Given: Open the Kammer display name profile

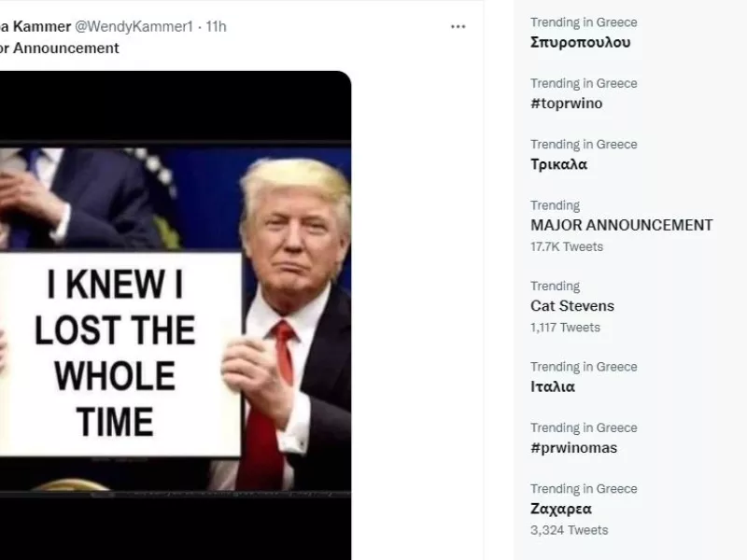Looking at the screenshot, I should 35,26.
